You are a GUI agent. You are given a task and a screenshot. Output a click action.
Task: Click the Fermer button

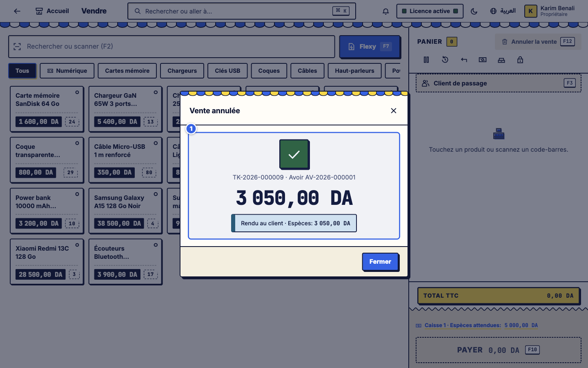(x=380, y=262)
